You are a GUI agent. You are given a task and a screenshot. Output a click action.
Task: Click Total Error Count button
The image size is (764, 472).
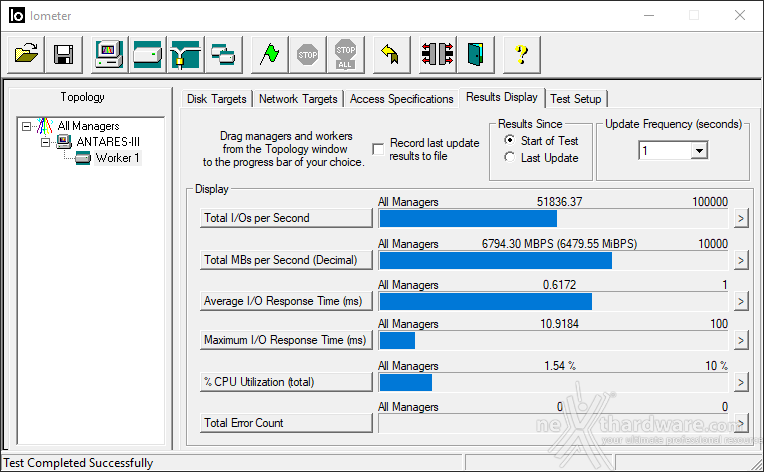[x=286, y=423]
